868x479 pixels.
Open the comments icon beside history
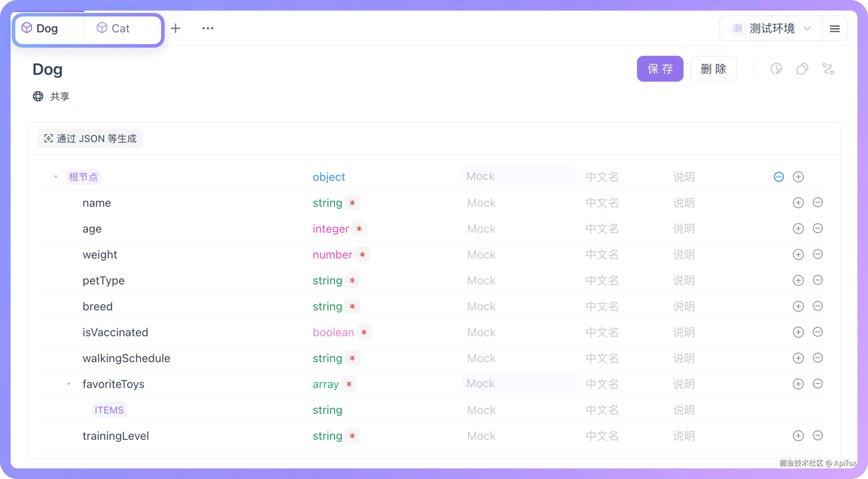802,69
